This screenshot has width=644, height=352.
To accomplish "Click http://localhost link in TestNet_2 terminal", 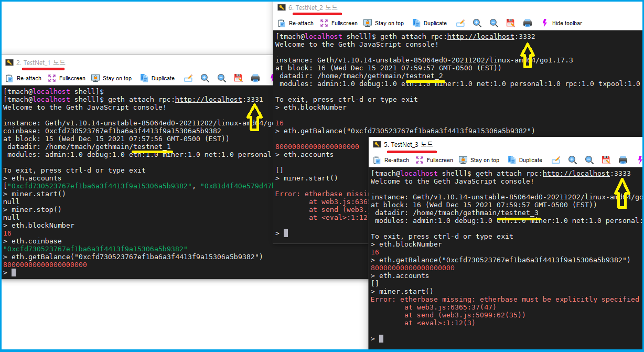I will [x=480, y=37].
